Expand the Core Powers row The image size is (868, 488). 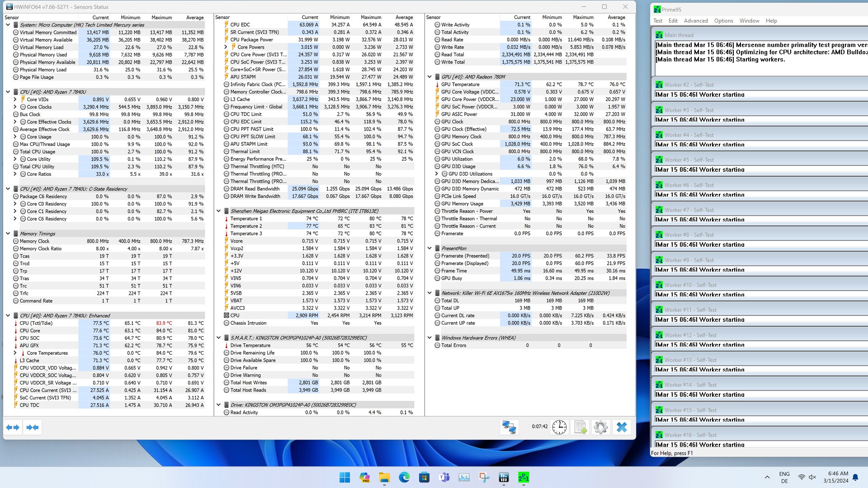226,47
